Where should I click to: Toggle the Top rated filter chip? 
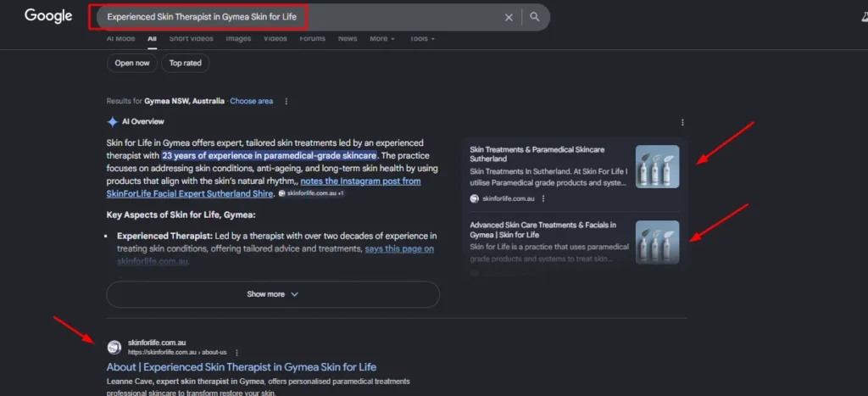(186, 63)
